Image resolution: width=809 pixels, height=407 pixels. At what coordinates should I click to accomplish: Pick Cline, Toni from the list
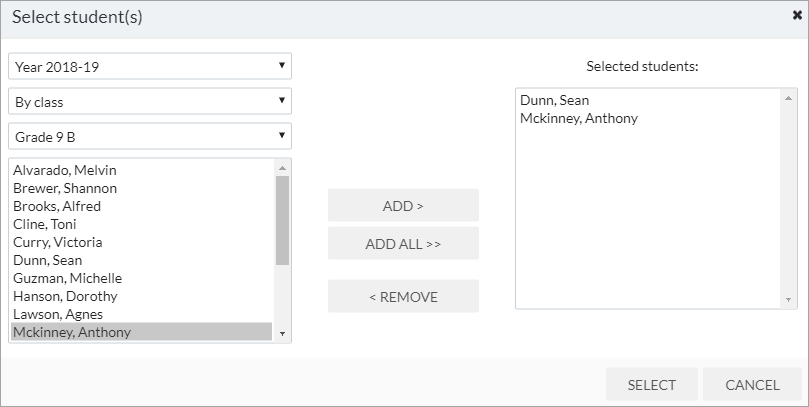(x=141, y=224)
